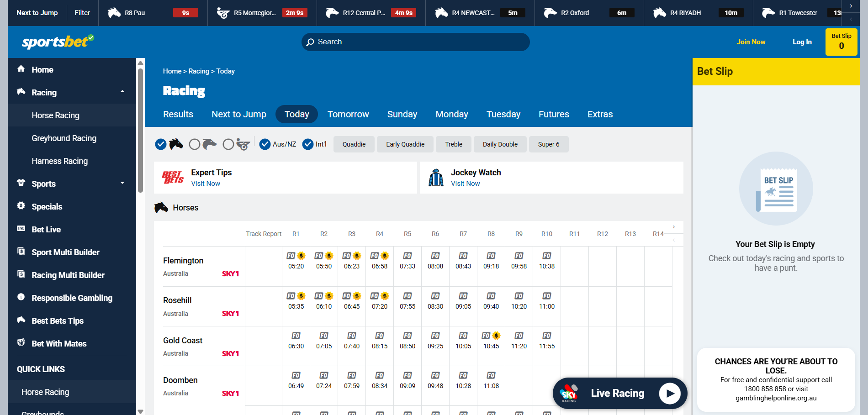
Task: Click the R5 Montegiorgio harness icon
Action: [x=223, y=13]
